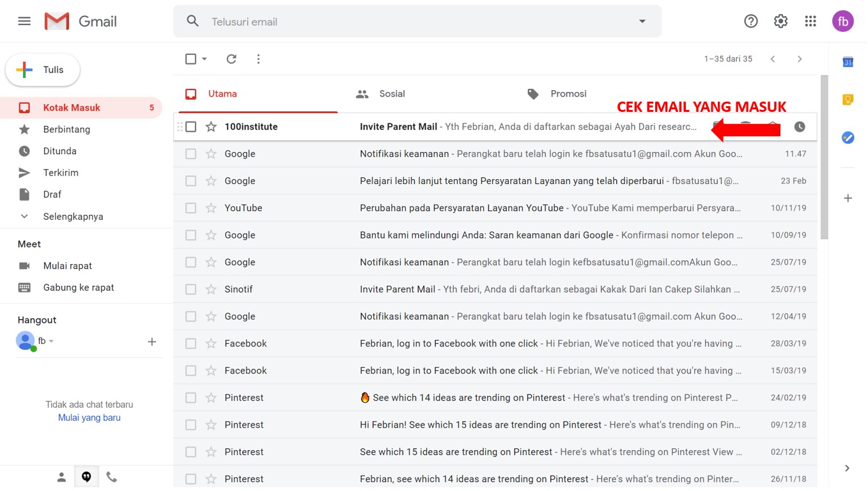Click the Gmail logo
The image size is (868, 491).
point(81,21)
